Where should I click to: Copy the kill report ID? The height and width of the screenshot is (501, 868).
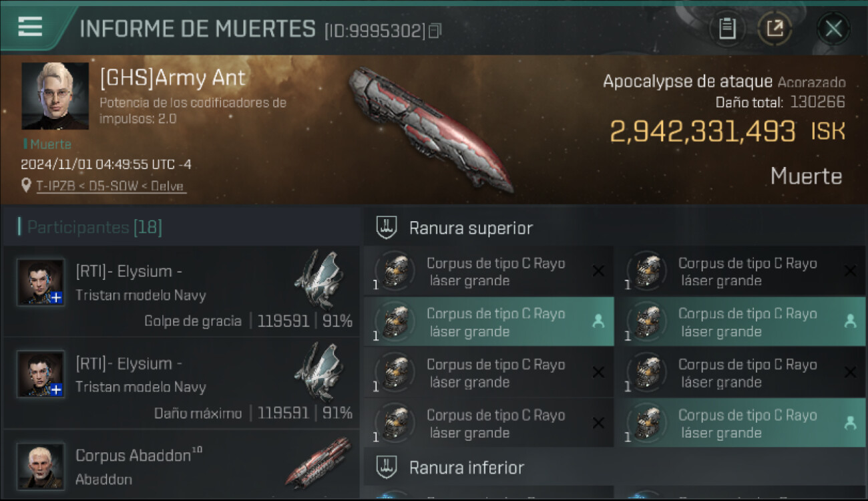[435, 31]
